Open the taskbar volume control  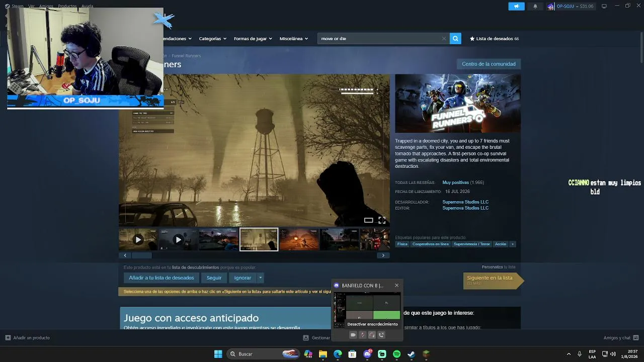(613, 354)
